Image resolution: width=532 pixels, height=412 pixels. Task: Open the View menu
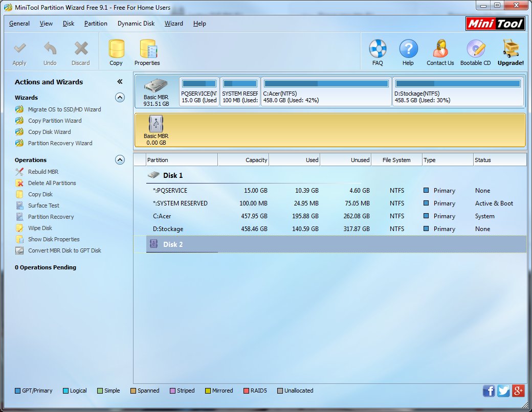tap(46, 24)
